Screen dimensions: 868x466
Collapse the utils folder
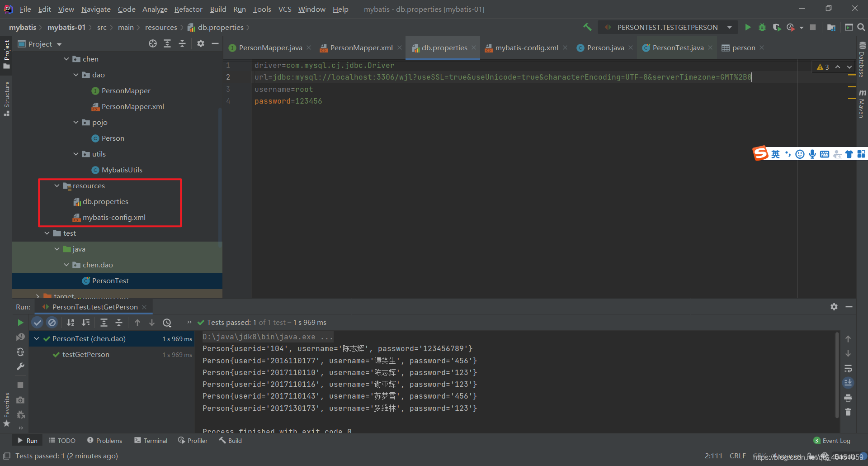point(76,154)
